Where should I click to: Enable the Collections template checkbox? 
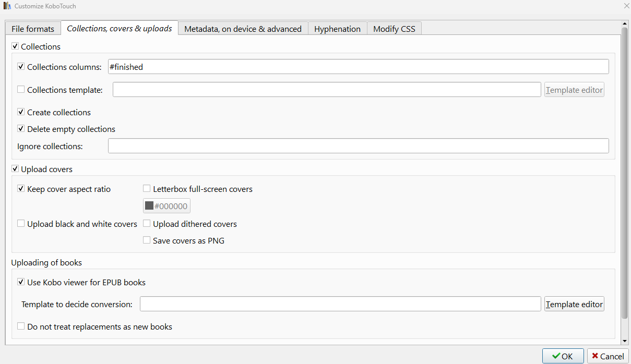click(21, 90)
